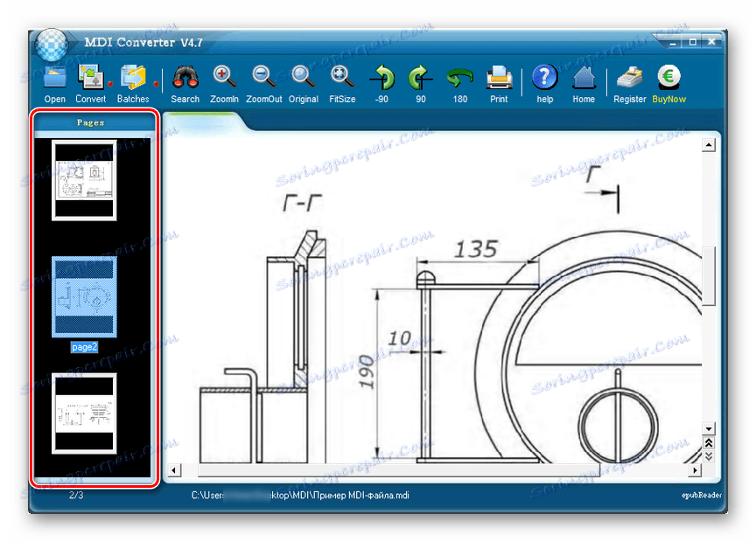
Task: Click the vertical scrollbar down arrow
Action: click(708, 428)
